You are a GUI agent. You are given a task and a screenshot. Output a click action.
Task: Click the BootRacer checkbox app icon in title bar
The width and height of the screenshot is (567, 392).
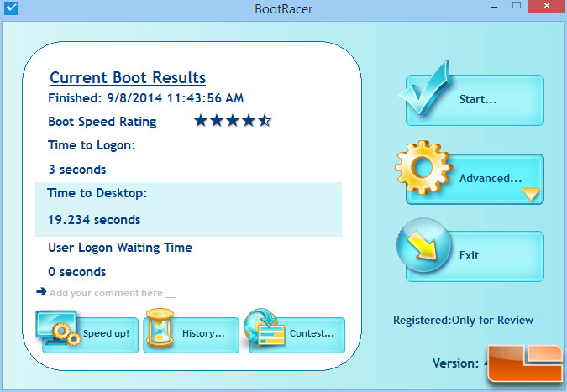point(11,8)
